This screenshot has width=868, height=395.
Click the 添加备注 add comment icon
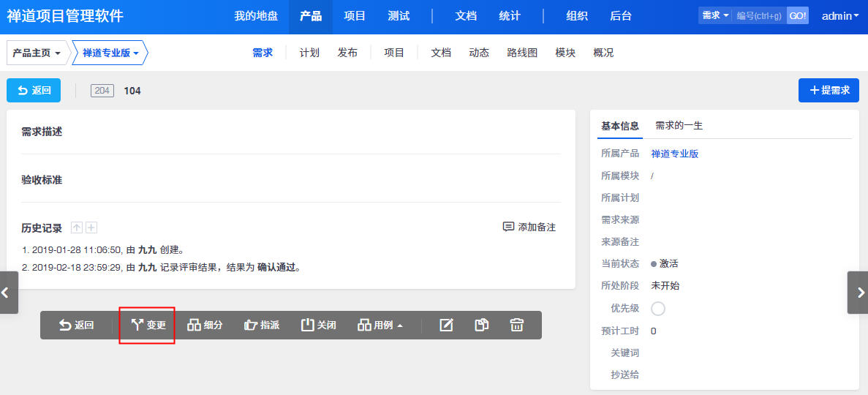click(509, 227)
